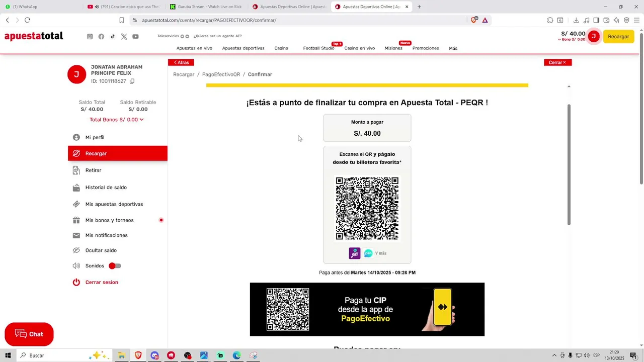The width and height of the screenshot is (644, 362).
Task: Click the Brave Rewards triangle icon
Action: (485, 20)
